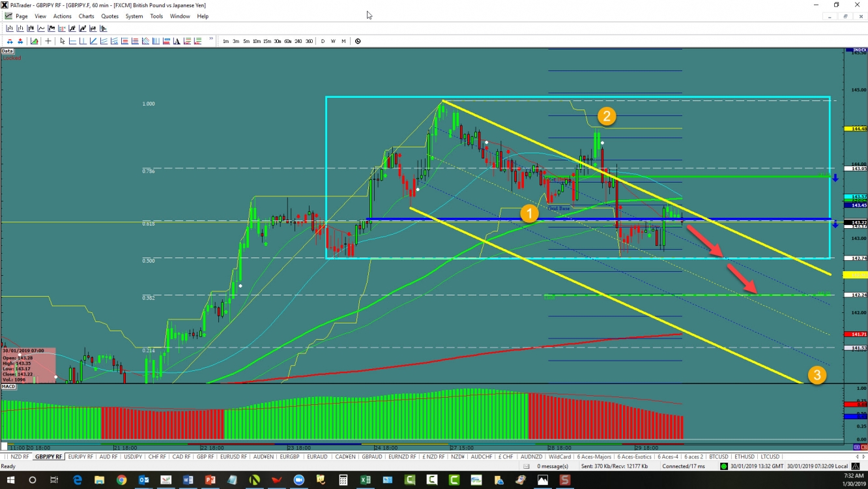
Task: Switch chart to 1m timeframe
Action: tap(226, 41)
